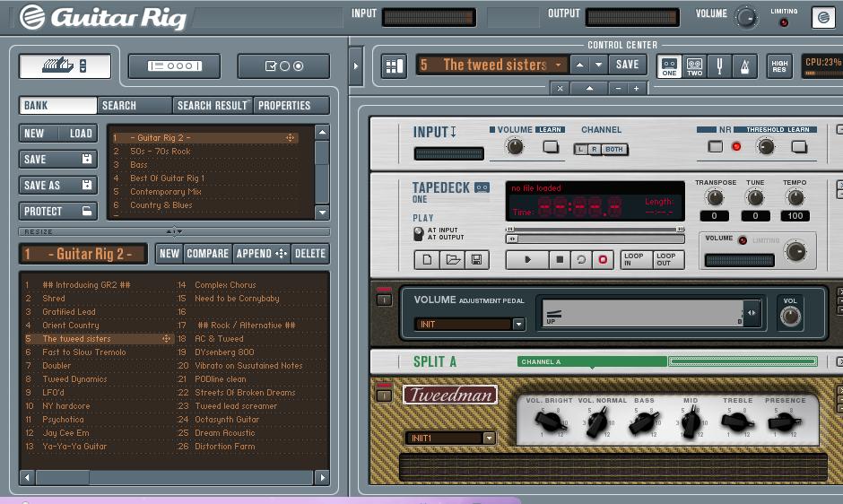LOAD a bank file
Viewport: 843px width, 504px height.
(79, 134)
